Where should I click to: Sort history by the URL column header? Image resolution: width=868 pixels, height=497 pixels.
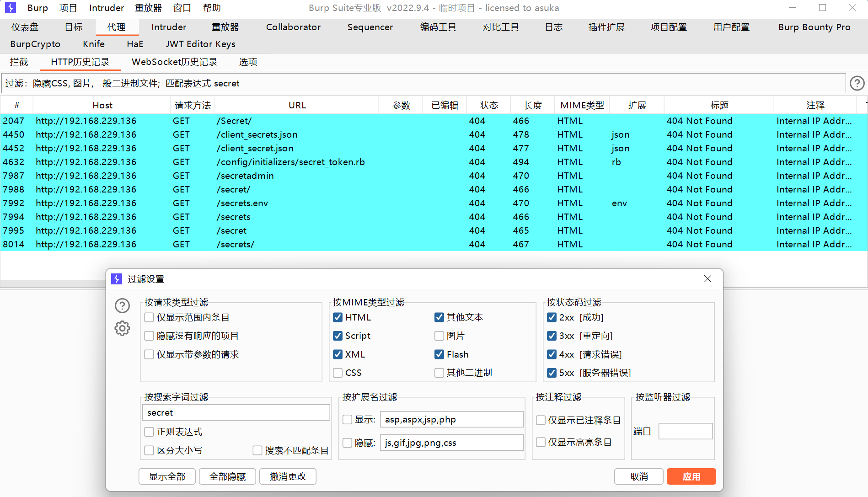click(x=297, y=105)
